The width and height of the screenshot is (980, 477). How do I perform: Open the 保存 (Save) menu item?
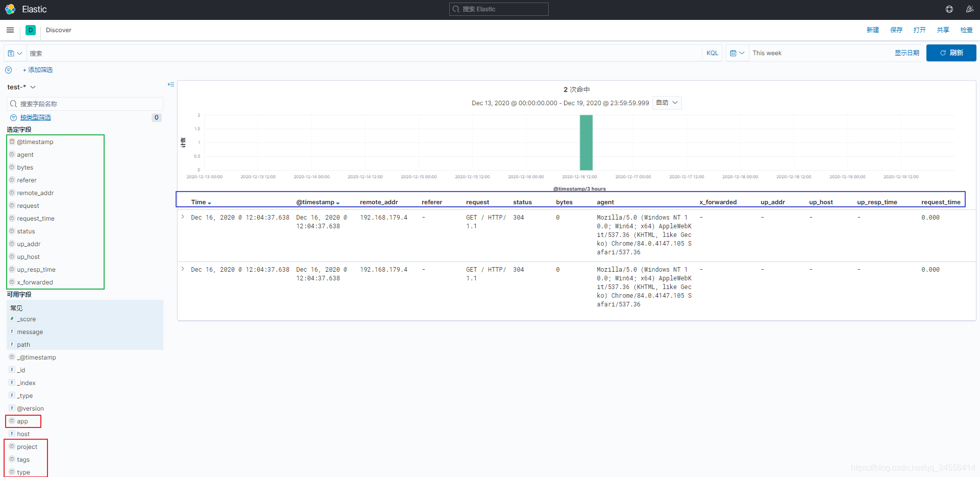pyautogui.click(x=896, y=30)
